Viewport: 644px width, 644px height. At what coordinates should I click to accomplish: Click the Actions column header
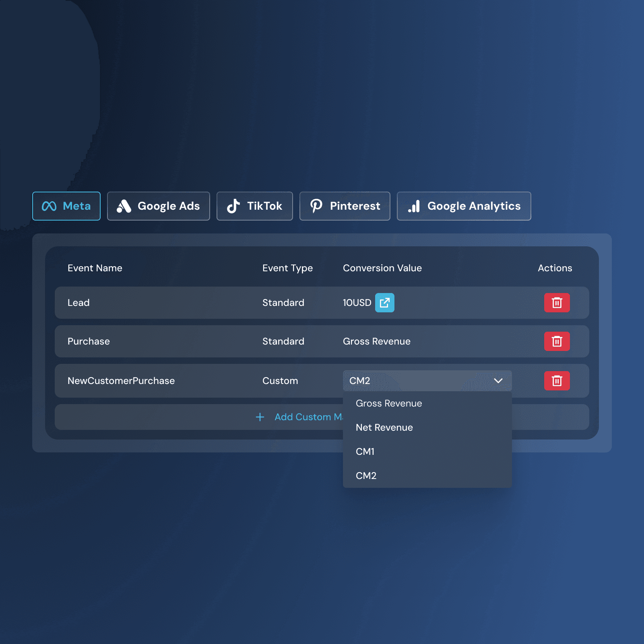(555, 268)
